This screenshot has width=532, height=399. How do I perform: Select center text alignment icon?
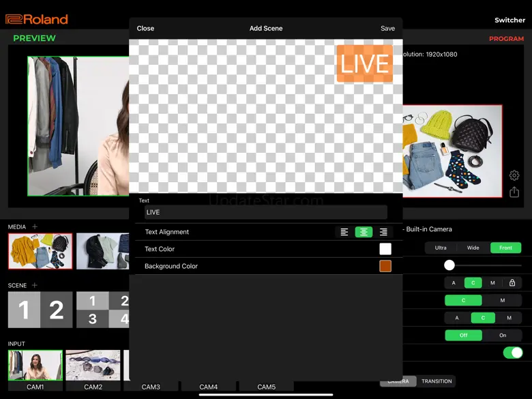coord(364,232)
